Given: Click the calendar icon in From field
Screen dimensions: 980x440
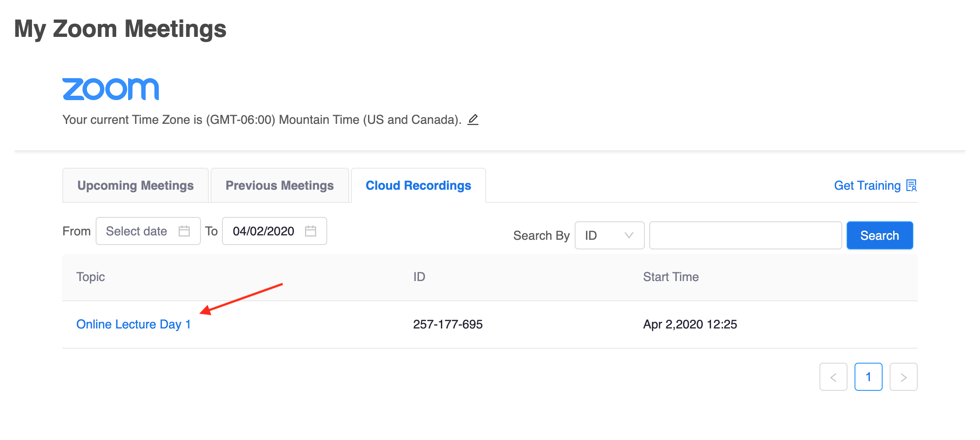Looking at the screenshot, I should click(x=184, y=231).
